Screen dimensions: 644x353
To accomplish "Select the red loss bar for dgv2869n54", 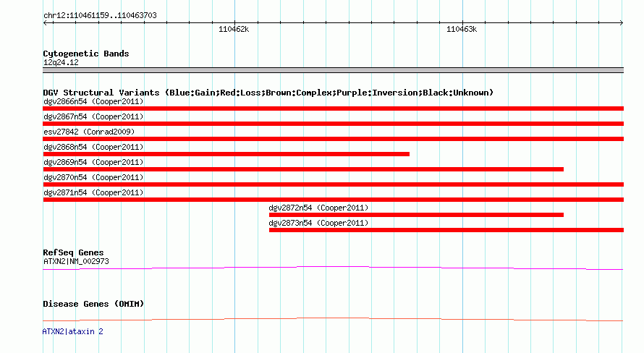I will click(303, 169).
